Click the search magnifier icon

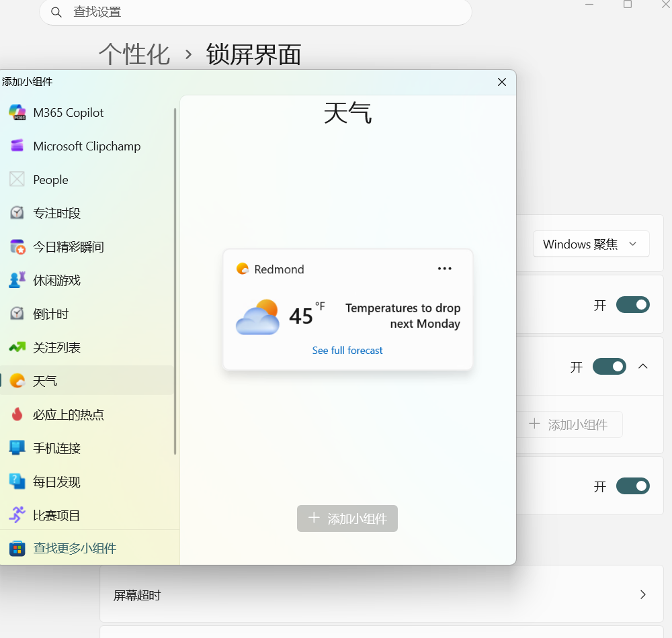point(56,12)
